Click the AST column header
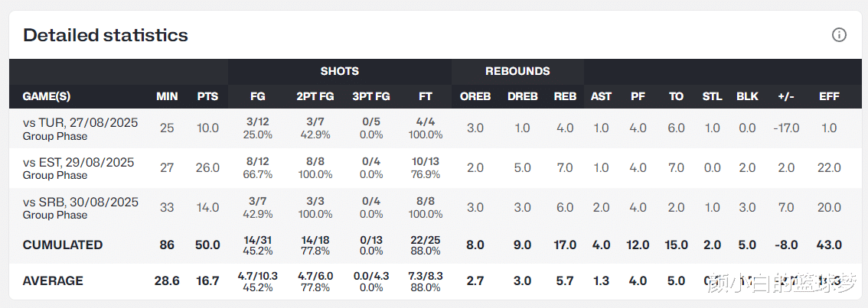 click(601, 96)
